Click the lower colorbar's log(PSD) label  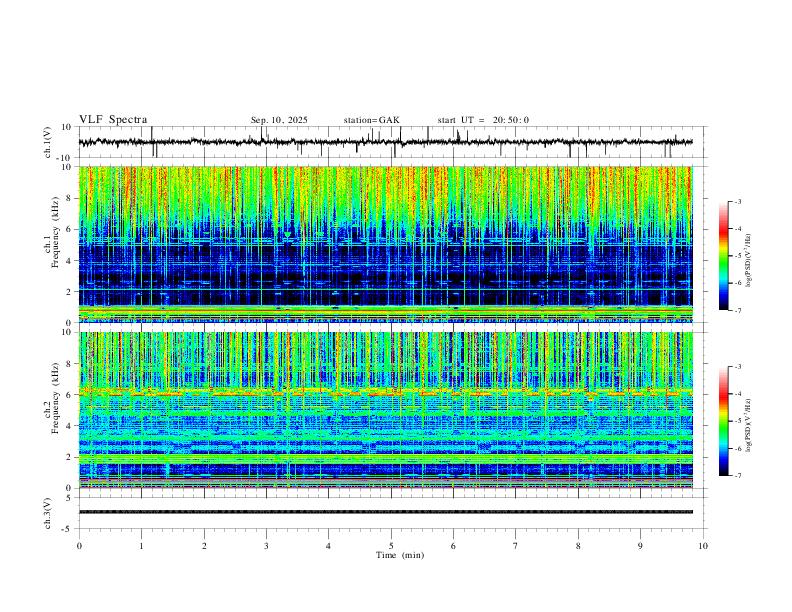[748, 425]
